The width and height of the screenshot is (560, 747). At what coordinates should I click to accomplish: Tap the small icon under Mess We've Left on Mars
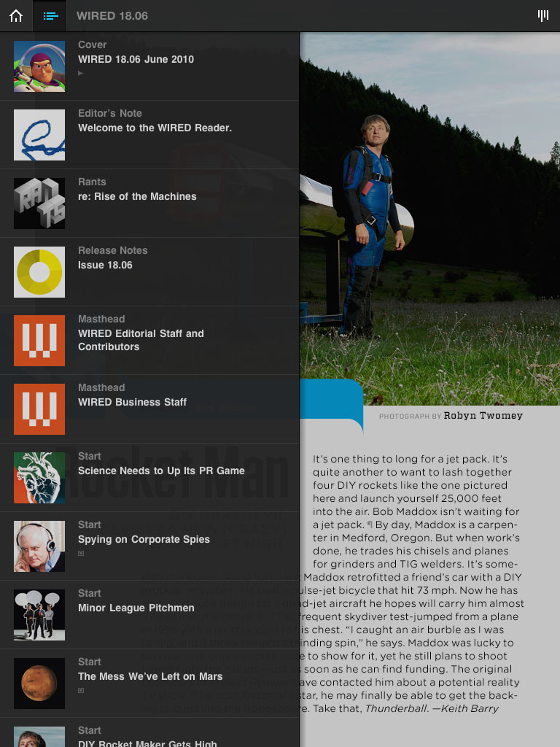[81, 691]
